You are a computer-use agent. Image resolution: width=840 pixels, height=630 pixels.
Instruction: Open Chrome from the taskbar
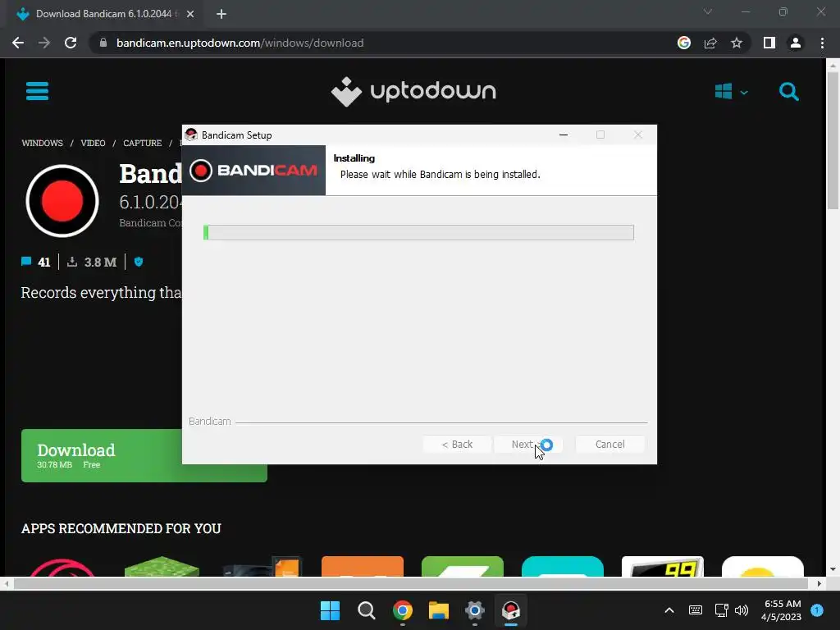click(402, 610)
